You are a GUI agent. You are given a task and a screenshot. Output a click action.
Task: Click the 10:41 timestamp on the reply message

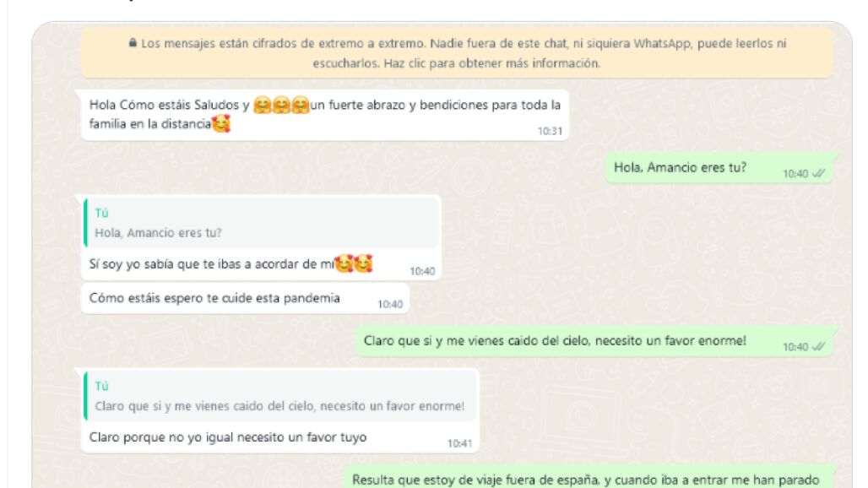tap(459, 443)
